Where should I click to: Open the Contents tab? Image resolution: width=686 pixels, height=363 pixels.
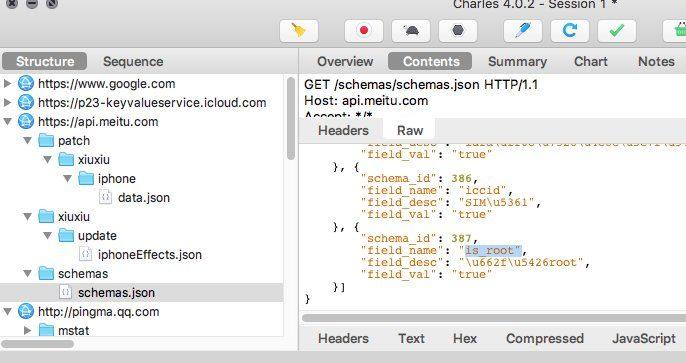click(430, 62)
